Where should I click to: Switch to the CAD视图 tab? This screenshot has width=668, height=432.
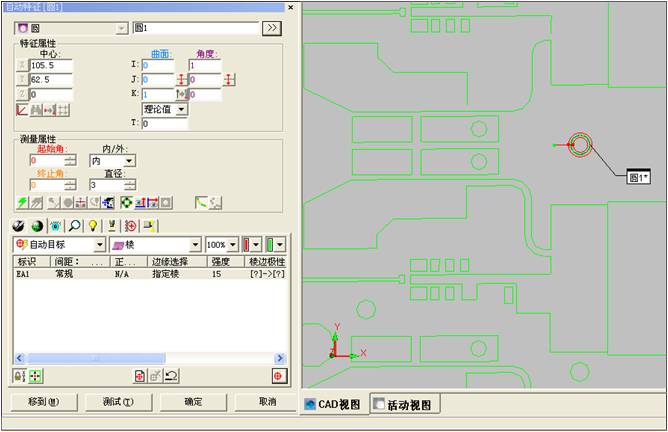click(335, 403)
